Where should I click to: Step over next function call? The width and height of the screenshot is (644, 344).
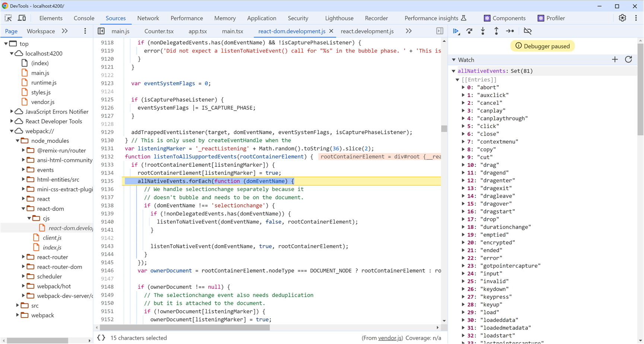(x=469, y=31)
